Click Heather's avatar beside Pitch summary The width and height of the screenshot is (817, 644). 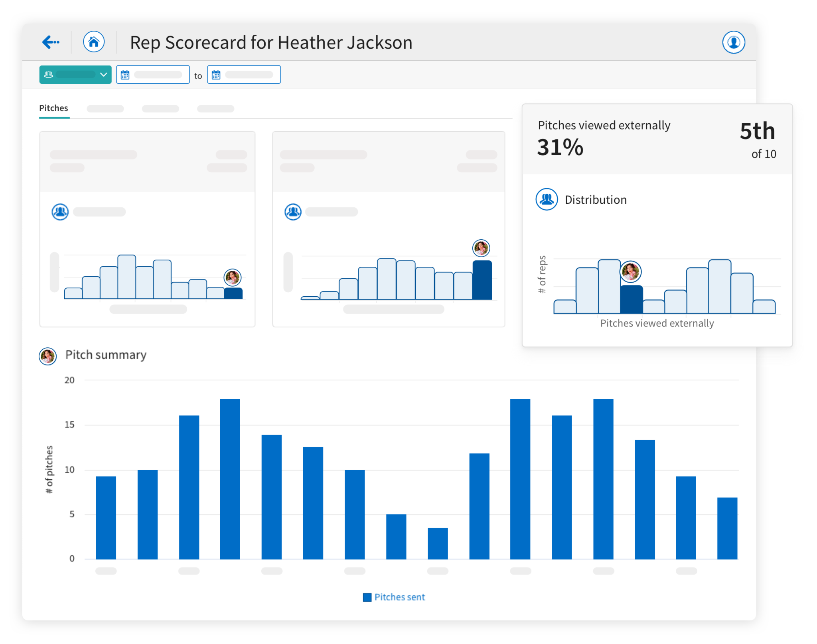tap(47, 356)
